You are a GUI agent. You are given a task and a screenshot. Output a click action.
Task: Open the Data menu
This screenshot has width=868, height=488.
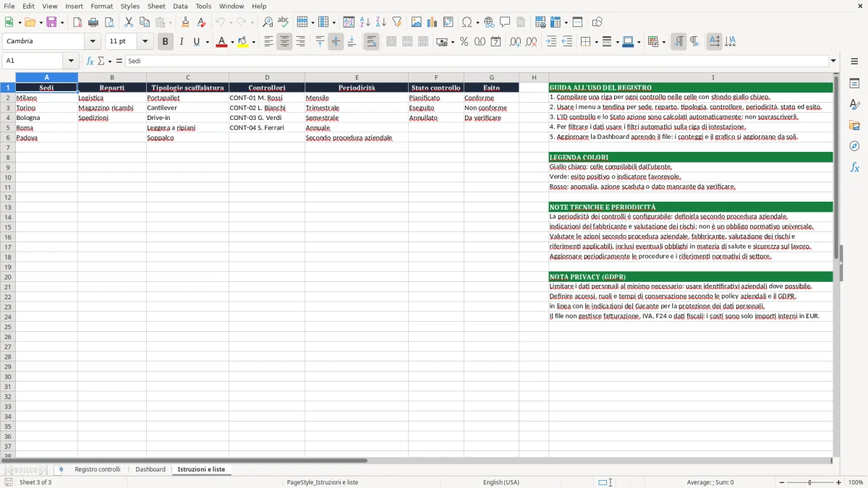pyautogui.click(x=180, y=6)
